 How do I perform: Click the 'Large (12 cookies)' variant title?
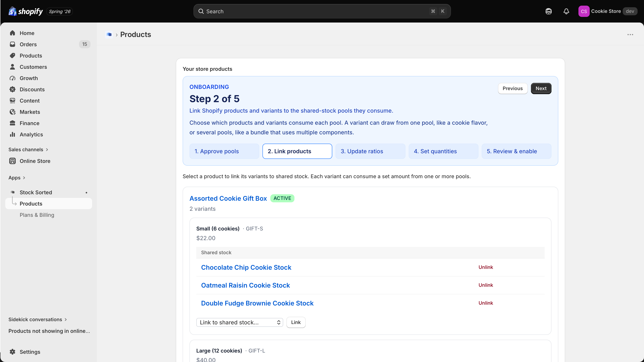[219, 351]
